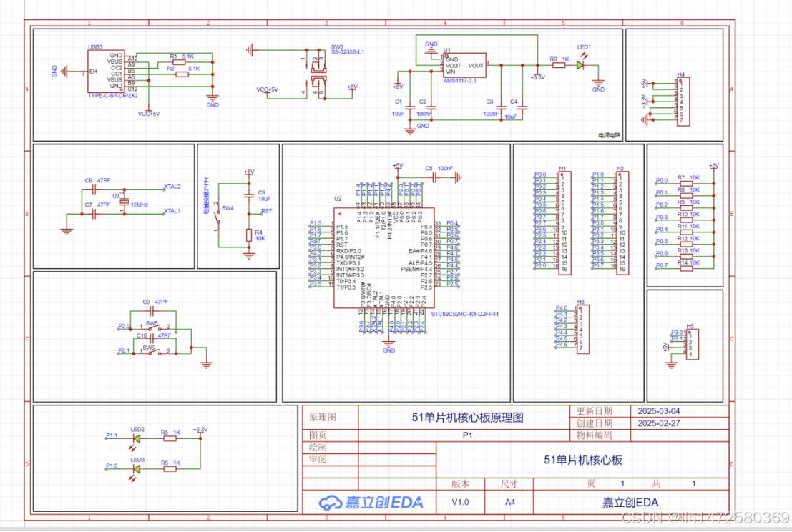Select the LED3 diode symbol
The image size is (792, 532).
136,469
